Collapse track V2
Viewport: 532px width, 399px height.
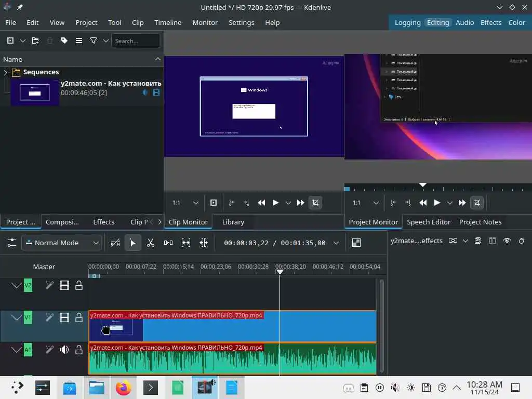(16, 285)
